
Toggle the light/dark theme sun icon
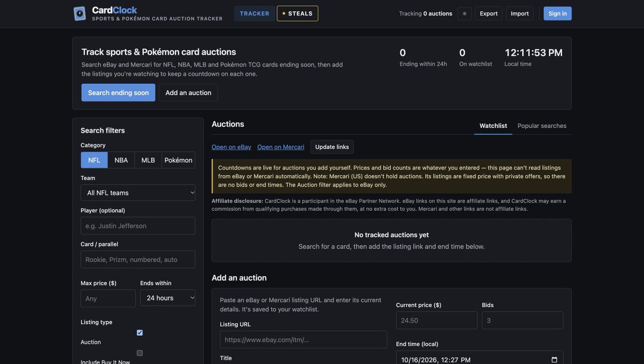464,13
